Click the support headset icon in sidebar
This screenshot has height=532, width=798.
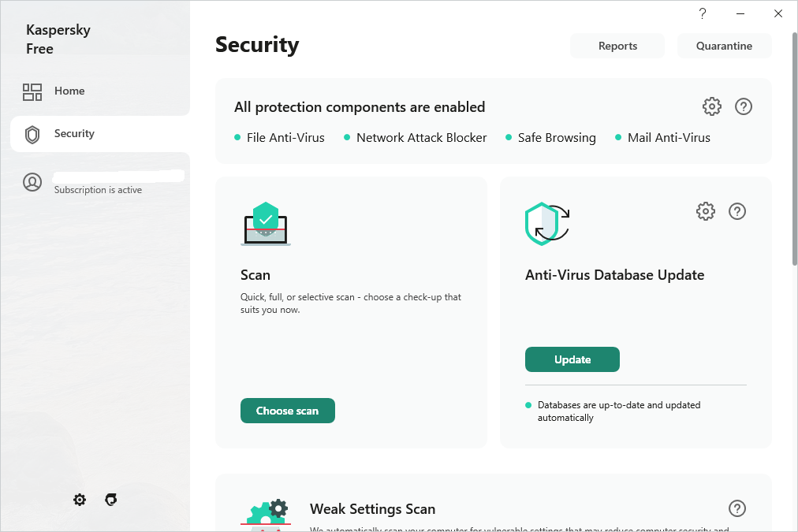[x=111, y=500]
